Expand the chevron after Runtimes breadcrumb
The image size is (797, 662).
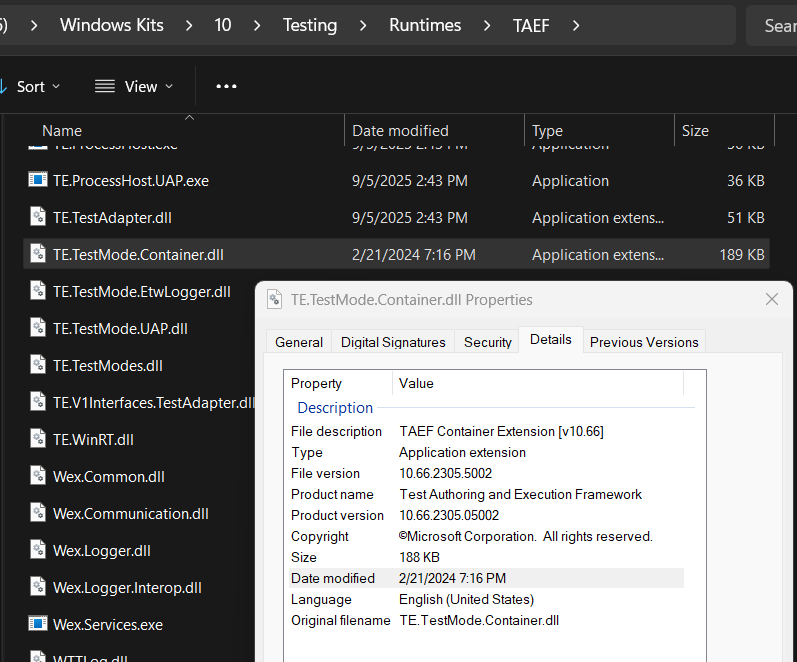tap(487, 25)
